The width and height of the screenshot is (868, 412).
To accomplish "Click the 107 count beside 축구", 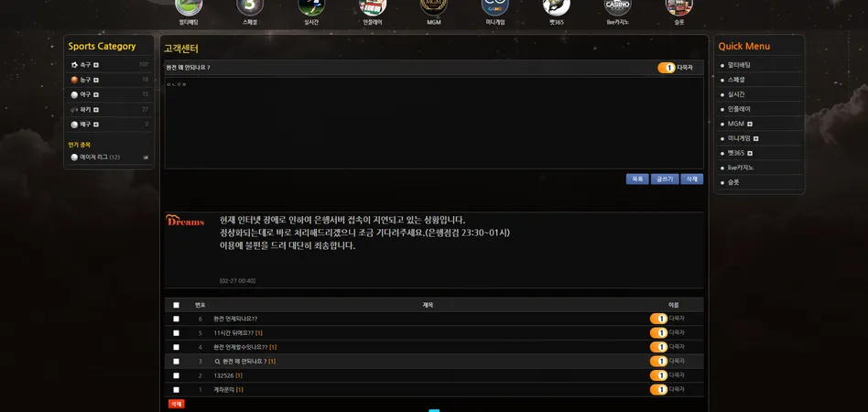I will point(144,65).
